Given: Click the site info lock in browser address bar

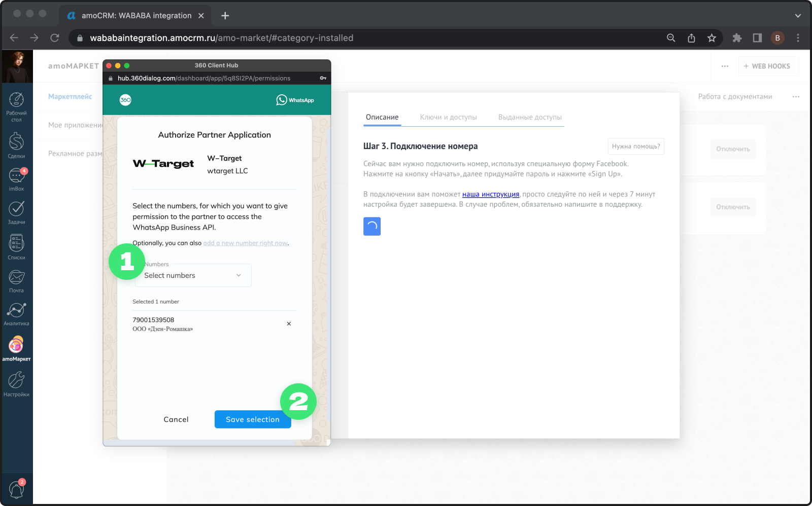Looking at the screenshot, I should pyautogui.click(x=80, y=38).
